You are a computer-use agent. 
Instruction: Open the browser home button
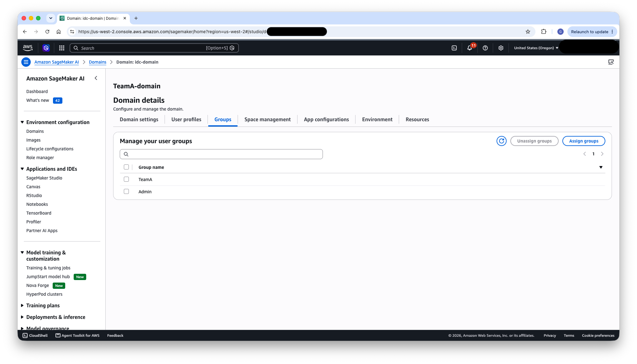pyautogui.click(x=59, y=32)
